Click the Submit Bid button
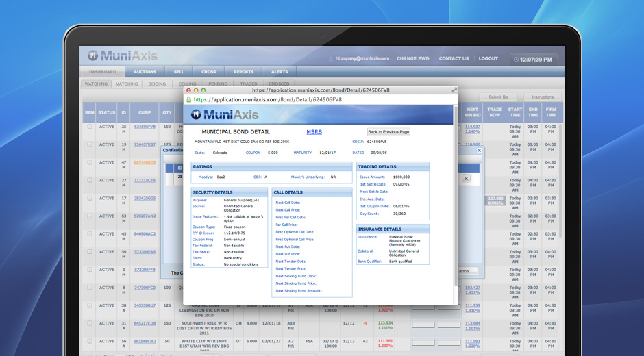The width and height of the screenshot is (644, 356). pyautogui.click(x=499, y=97)
